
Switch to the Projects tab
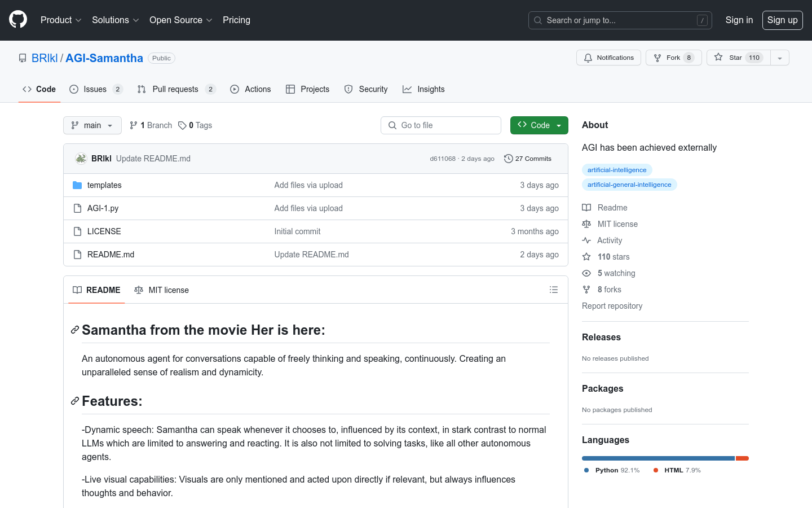(x=307, y=89)
